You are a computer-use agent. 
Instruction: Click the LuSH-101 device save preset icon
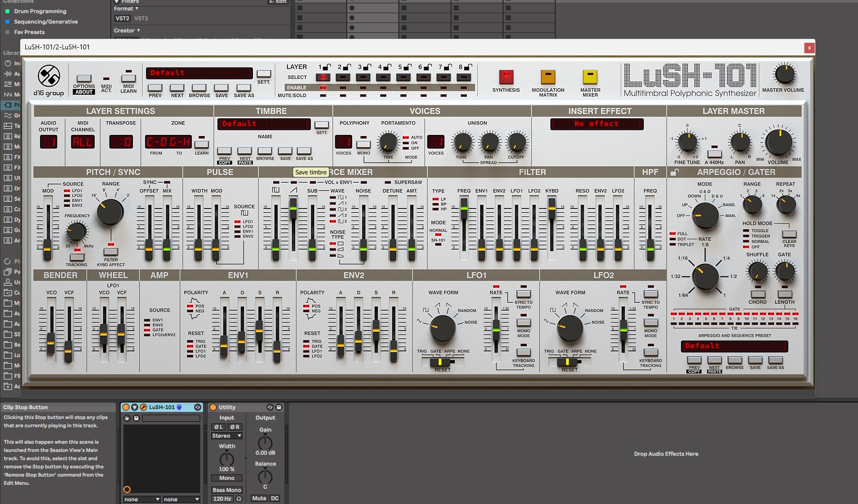coord(136,418)
